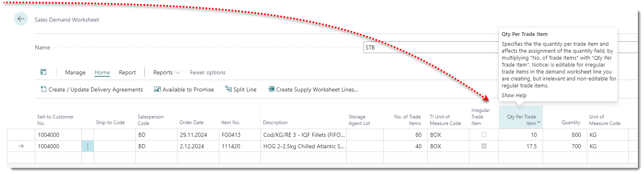The height and width of the screenshot is (174, 644).
Task: Sort by the Quantity column header
Action: (x=570, y=123)
